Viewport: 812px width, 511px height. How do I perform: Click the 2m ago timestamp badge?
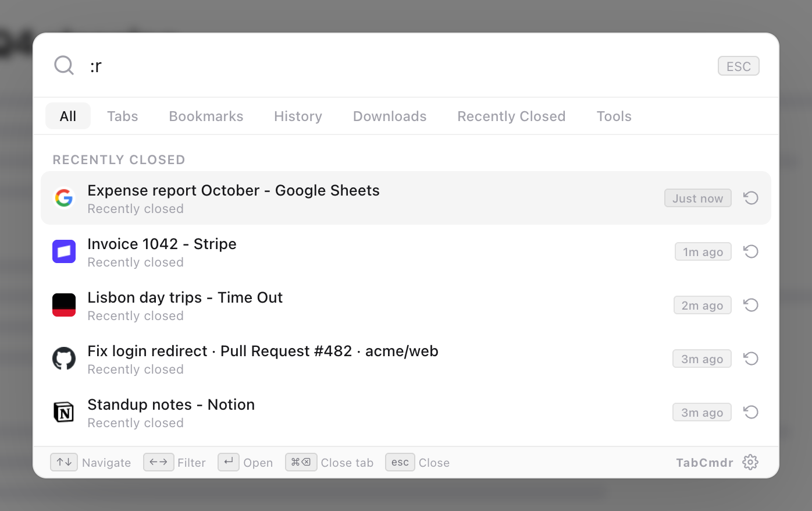[702, 305]
